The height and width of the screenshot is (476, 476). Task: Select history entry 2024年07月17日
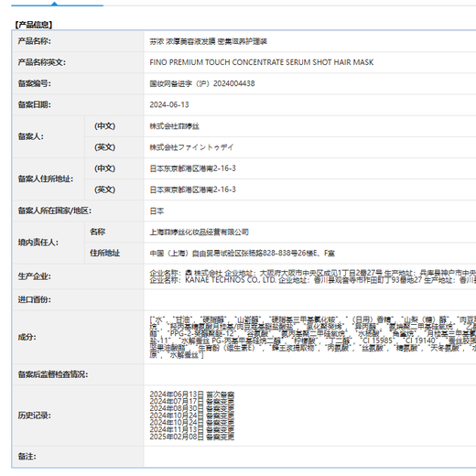pyautogui.click(x=192, y=401)
